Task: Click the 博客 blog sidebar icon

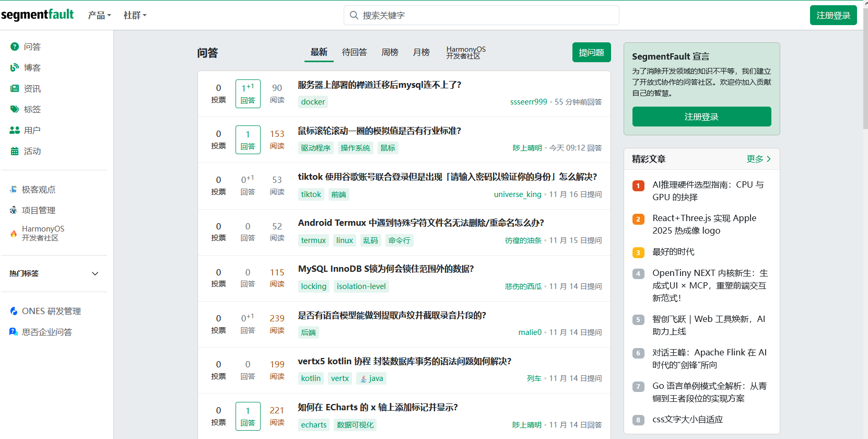Action: pos(15,67)
